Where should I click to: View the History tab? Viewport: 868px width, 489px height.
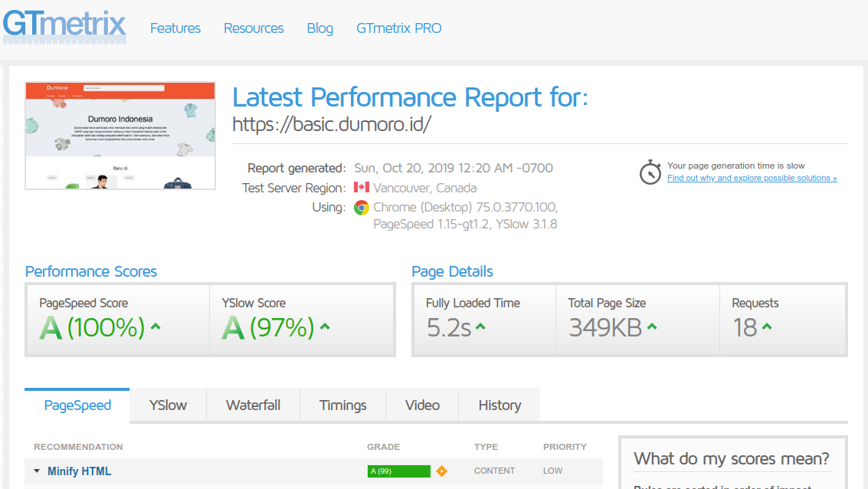pyautogui.click(x=500, y=405)
